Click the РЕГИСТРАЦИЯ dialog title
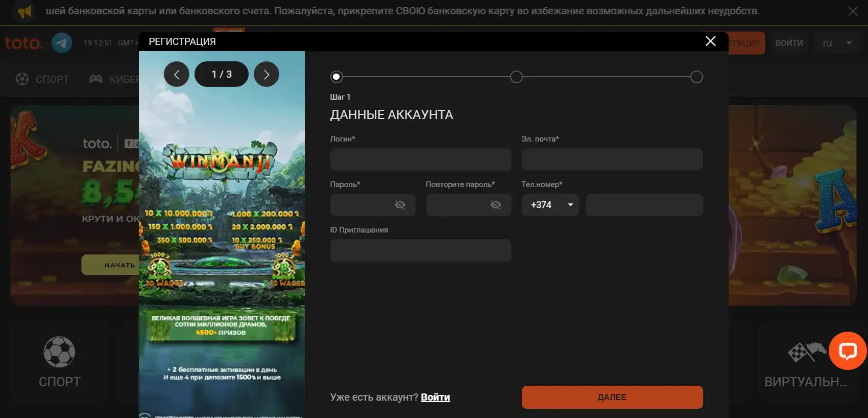 [x=182, y=42]
